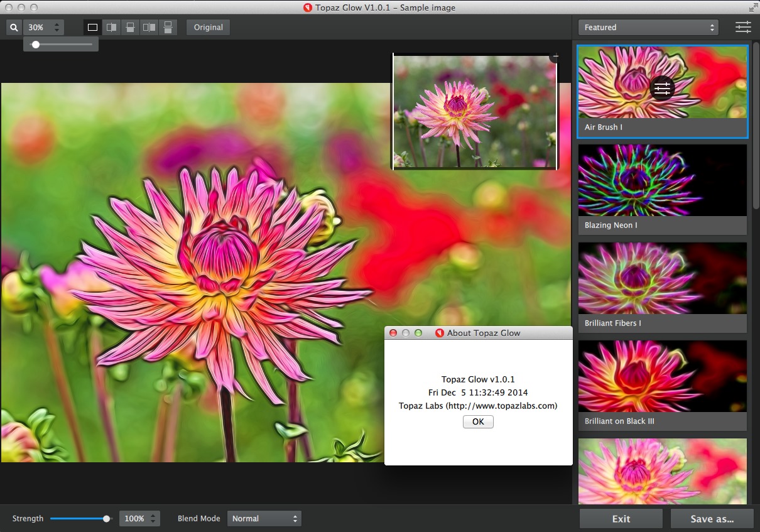Toggle the Original image preview
Viewport: 760px width, 532px height.
pyautogui.click(x=208, y=27)
